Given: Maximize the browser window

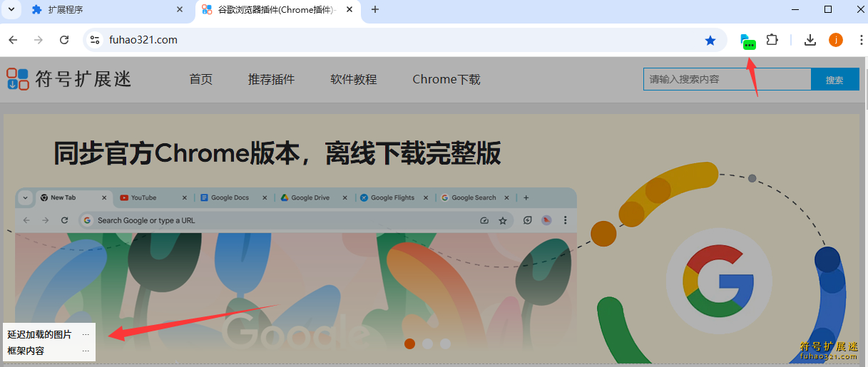Looking at the screenshot, I should (828, 9).
